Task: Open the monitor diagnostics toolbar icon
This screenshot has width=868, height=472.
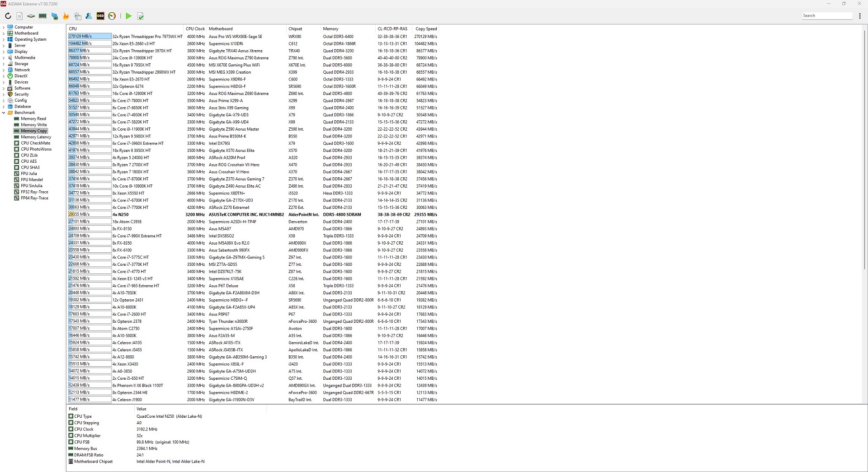Action: (x=54, y=16)
